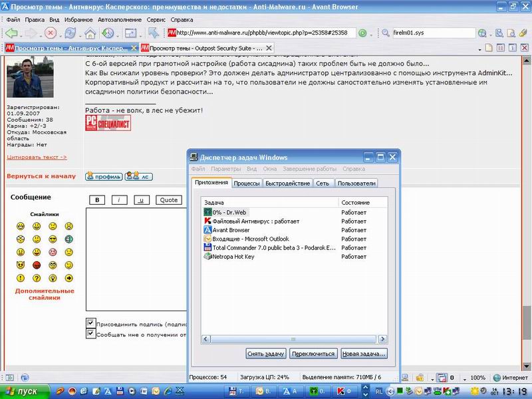The image size is (532, 399).
Task: Toggle the Присоединить подпись checkbox
Action: coord(90,323)
